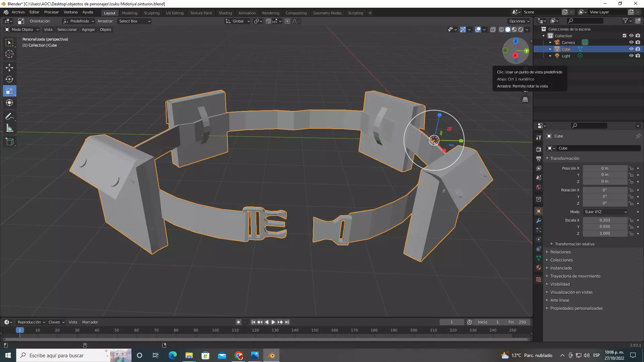Activate the Annotate pencil tool

click(x=9, y=117)
